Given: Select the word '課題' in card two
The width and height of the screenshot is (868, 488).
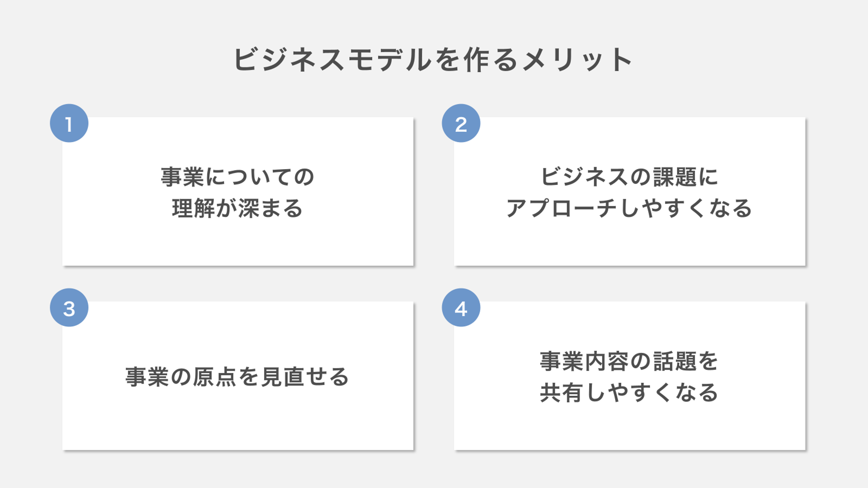Looking at the screenshot, I should click(x=674, y=177).
